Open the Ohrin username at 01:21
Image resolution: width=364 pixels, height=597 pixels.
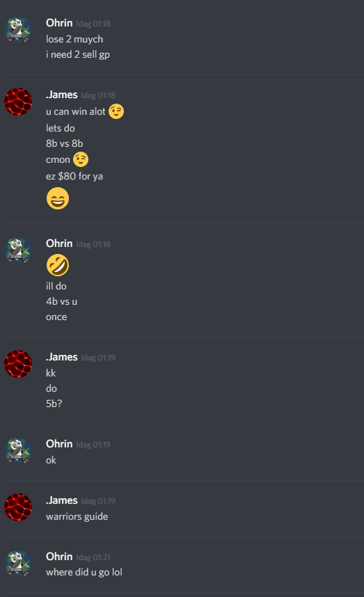pos(59,557)
